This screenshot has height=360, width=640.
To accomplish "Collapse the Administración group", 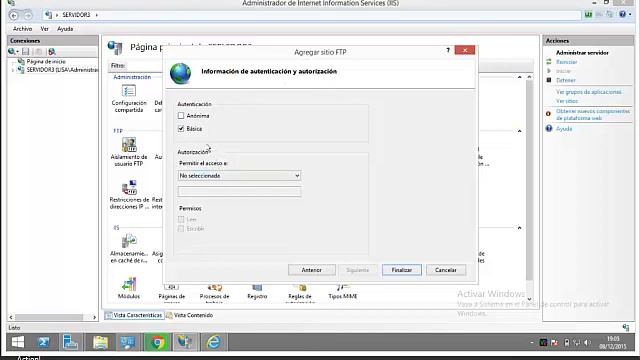I will (519, 77).
